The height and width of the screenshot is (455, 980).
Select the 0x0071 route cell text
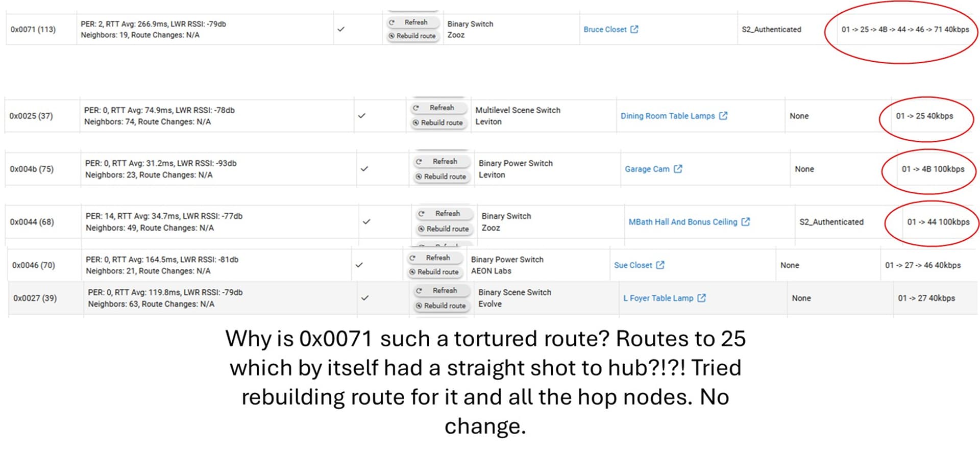coord(905,30)
